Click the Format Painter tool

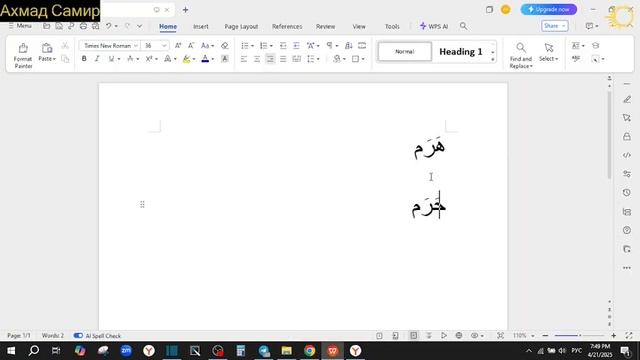pos(23,55)
